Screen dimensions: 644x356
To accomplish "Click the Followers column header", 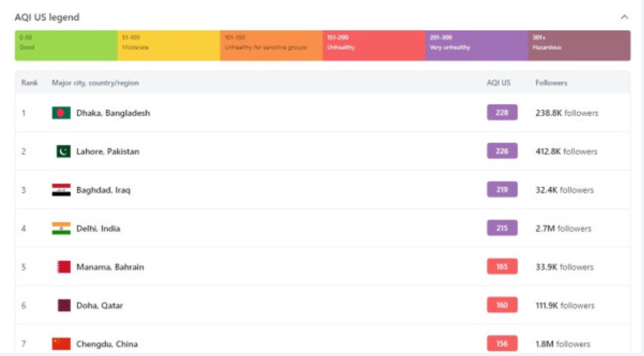I will coord(551,83).
